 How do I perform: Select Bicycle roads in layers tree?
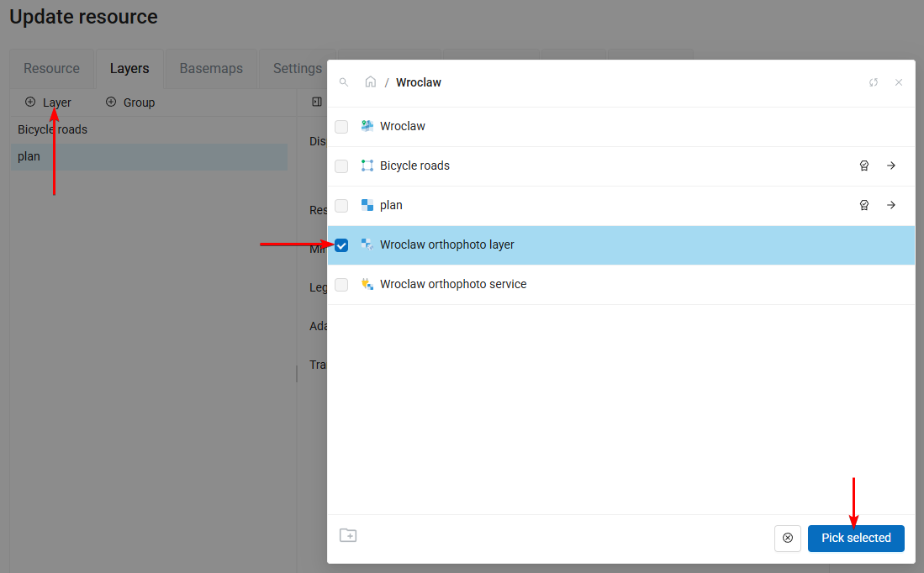point(52,129)
